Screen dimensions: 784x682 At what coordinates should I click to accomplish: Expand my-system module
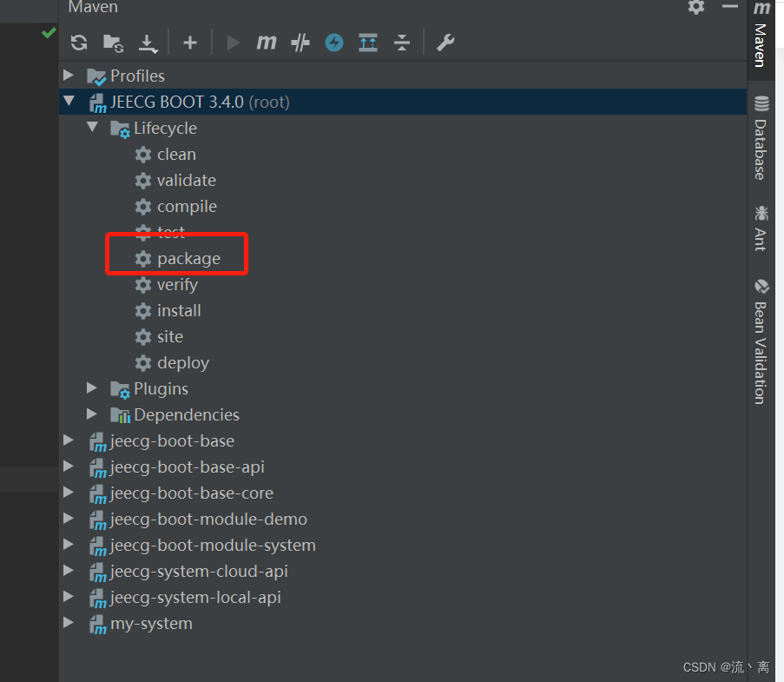69,622
